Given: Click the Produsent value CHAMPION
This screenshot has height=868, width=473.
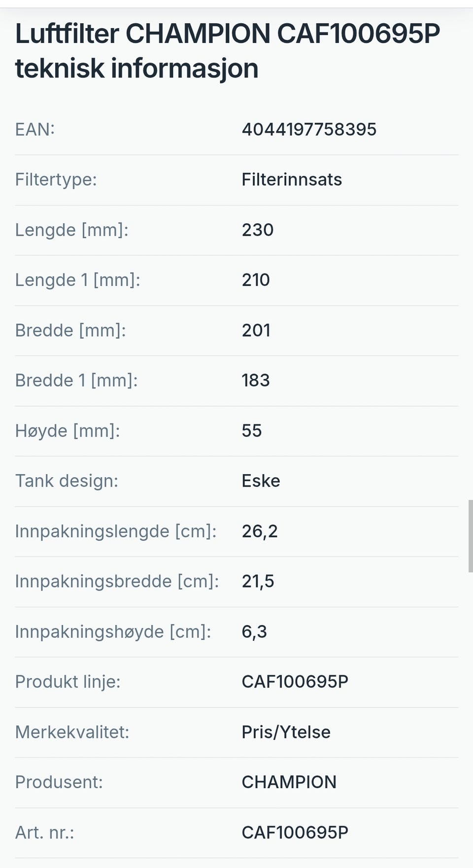Looking at the screenshot, I should [x=289, y=783].
